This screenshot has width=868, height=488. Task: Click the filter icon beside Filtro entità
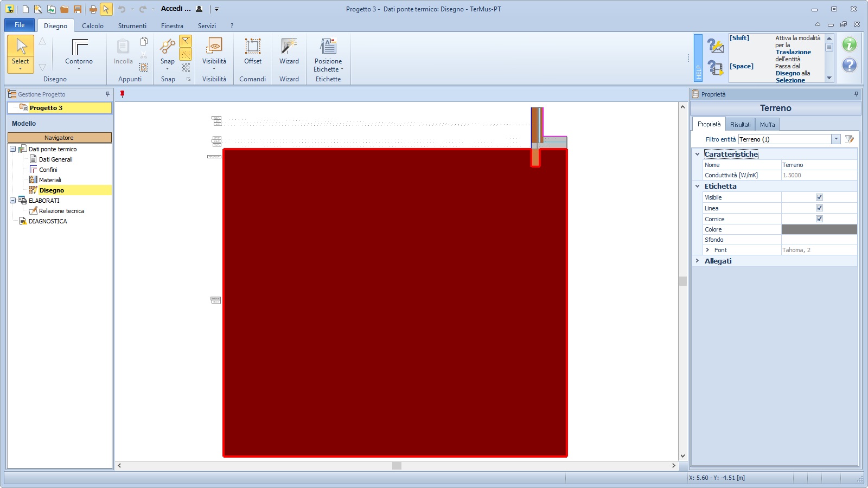(x=850, y=139)
